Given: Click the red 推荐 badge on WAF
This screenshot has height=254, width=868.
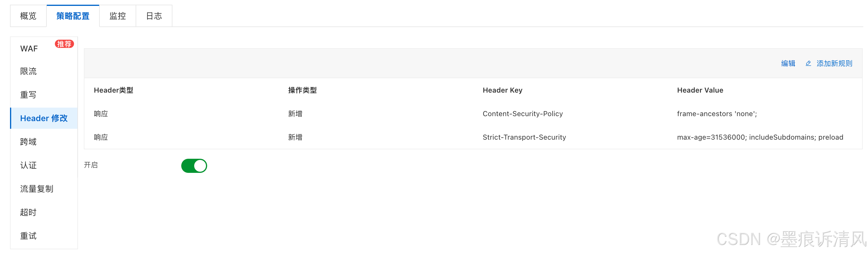Looking at the screenshot, I should point(64,44).
